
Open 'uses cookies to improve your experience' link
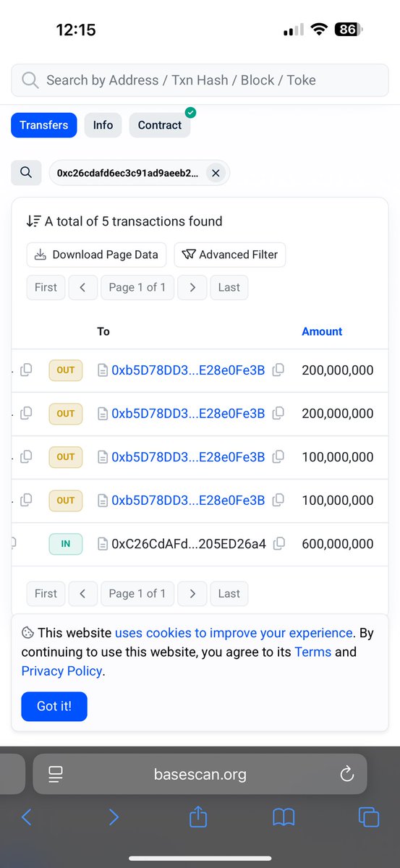pos(234,633)
